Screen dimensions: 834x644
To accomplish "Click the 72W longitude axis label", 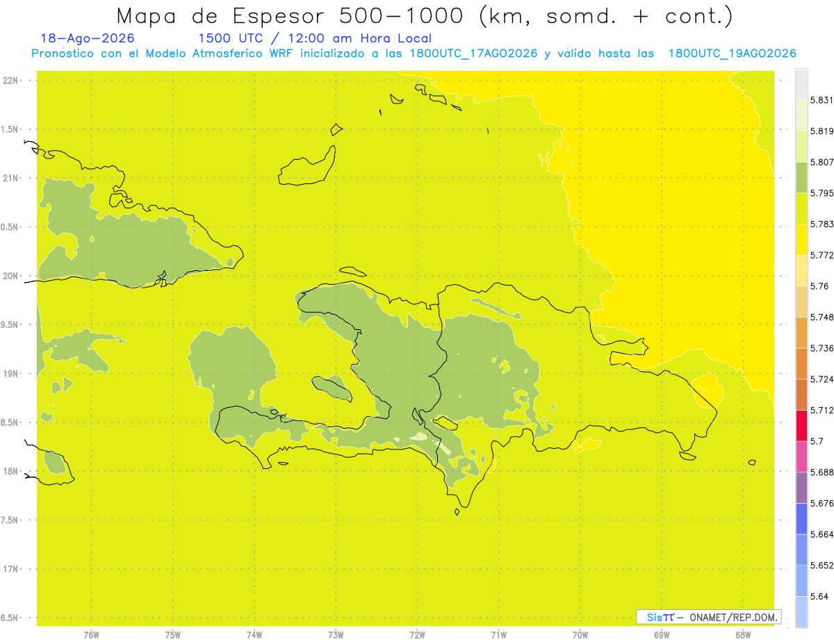I will coord(418,634).
